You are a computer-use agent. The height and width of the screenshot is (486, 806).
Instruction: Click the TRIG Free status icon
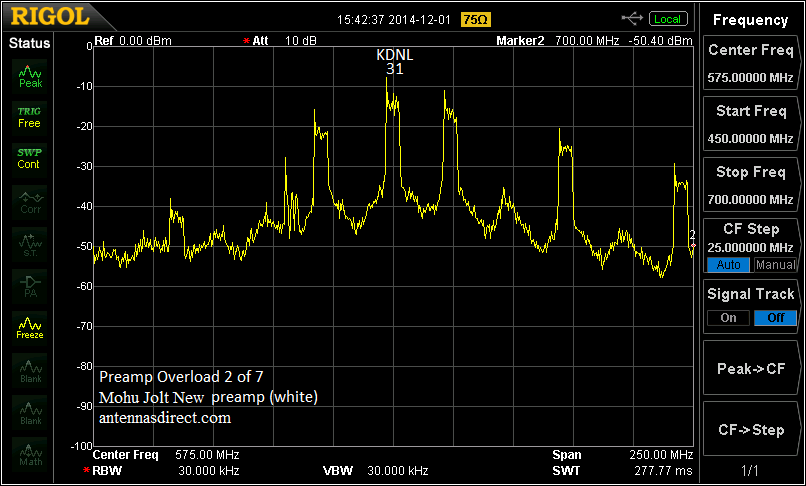pos(30,117)
